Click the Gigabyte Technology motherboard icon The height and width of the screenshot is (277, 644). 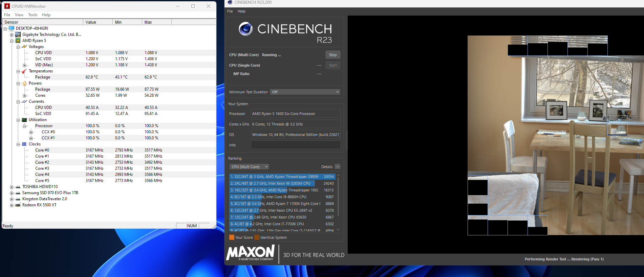click(18, 34)
